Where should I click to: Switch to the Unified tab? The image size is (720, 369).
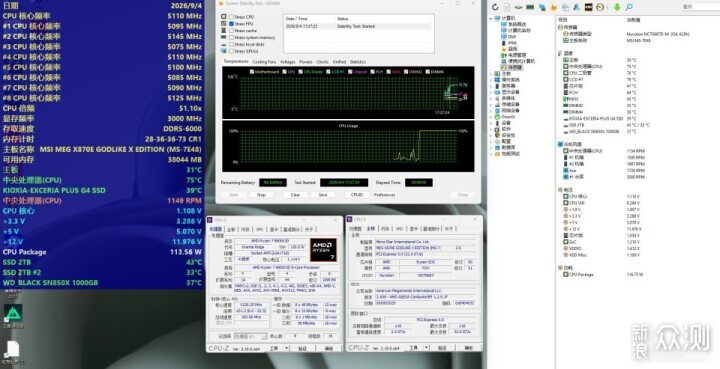click(339, 62)
